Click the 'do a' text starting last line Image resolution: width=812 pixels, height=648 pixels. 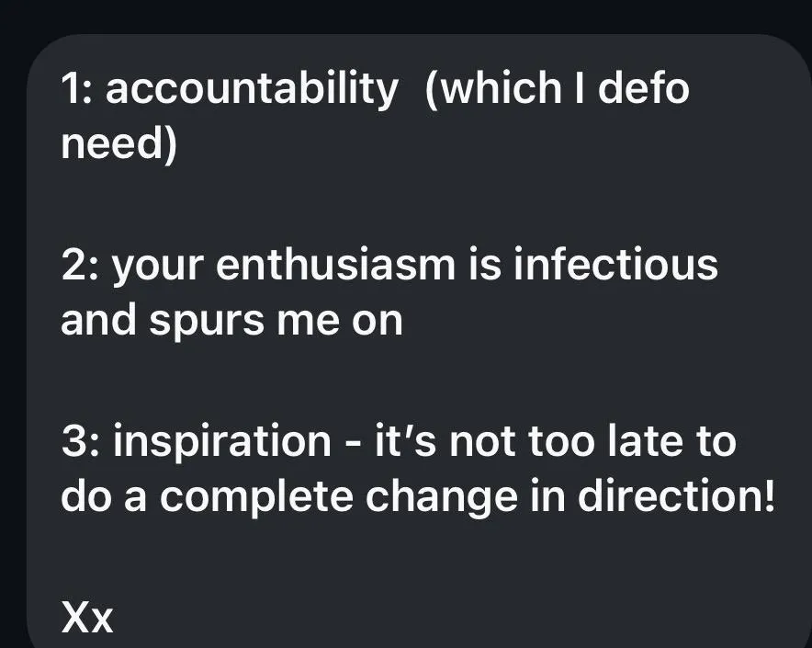[101, 497]
